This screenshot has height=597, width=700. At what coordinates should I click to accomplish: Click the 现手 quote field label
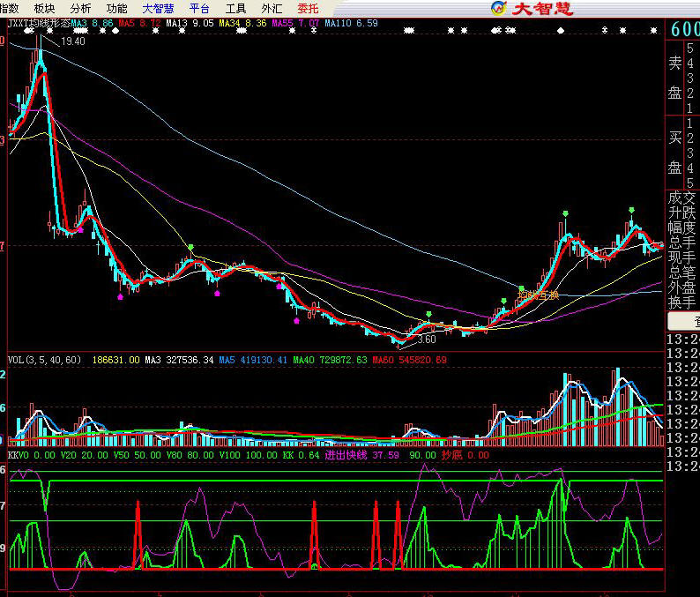tap(681, 257)
